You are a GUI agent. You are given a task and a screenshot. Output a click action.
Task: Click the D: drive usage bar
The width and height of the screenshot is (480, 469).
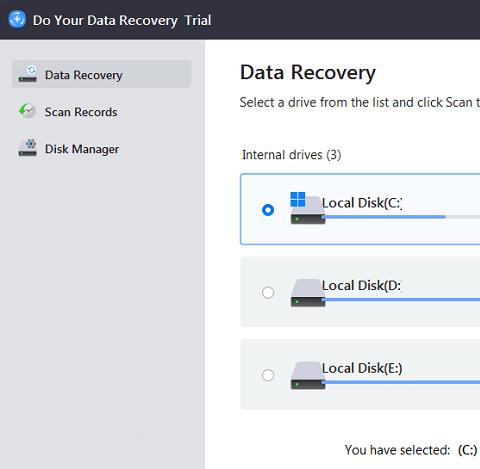point(401,300)
